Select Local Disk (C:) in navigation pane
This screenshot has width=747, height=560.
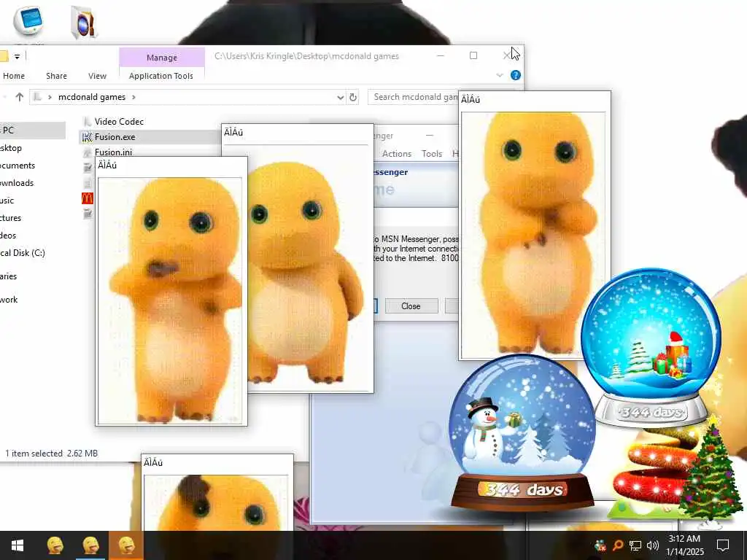pyautogui.click(x=23, y=253)
